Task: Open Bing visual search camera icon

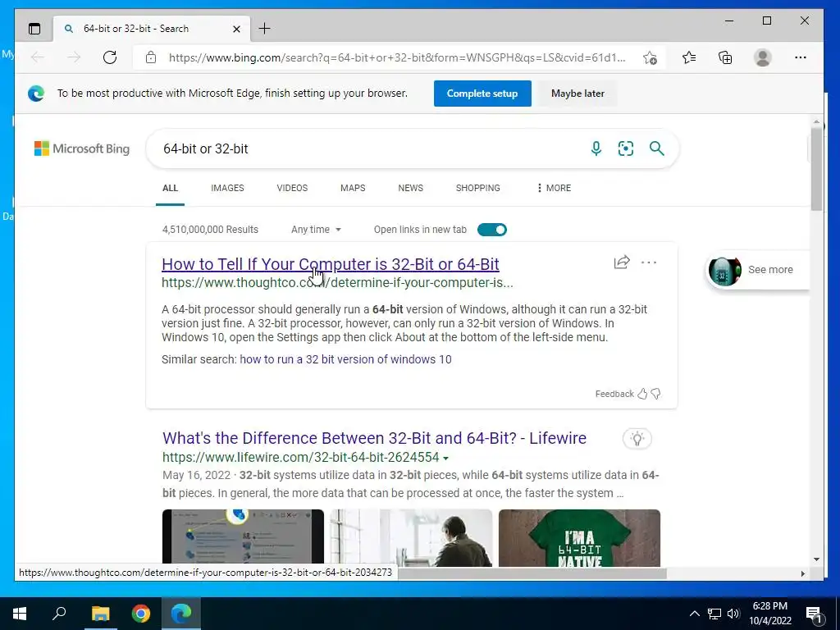Action: tap(626, 148)
